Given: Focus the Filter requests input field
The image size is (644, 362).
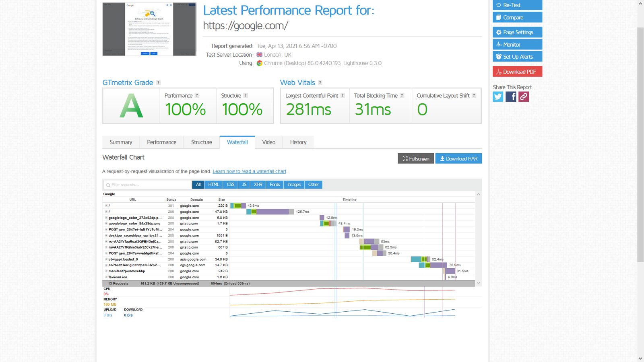Looking at the screenshot, I should [147, 185].
